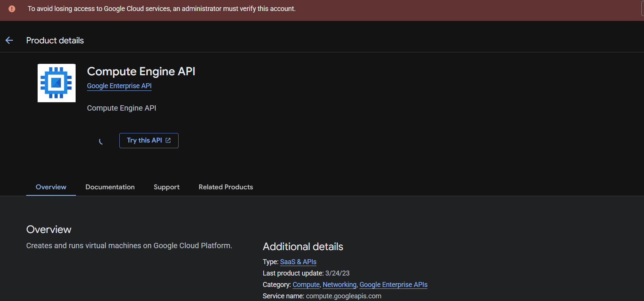Go back using the left arrow icon

click(9, 40)
